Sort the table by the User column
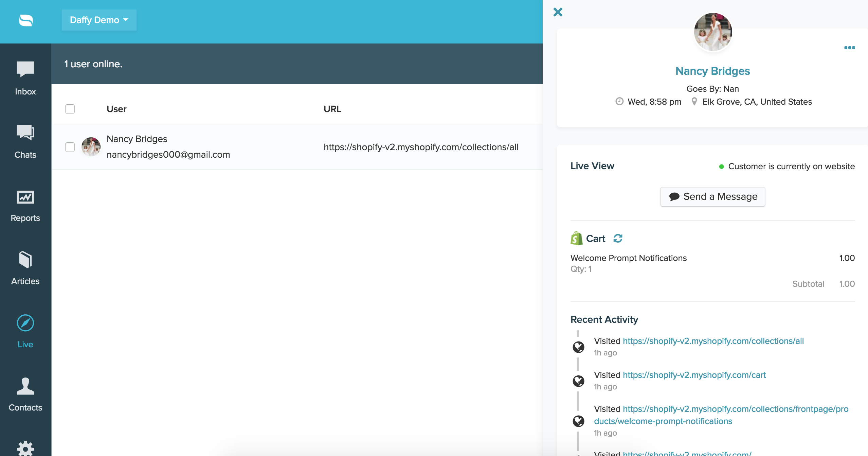This screenshot has height=456, width=868. pyautogui.click(x=116, y=109)
